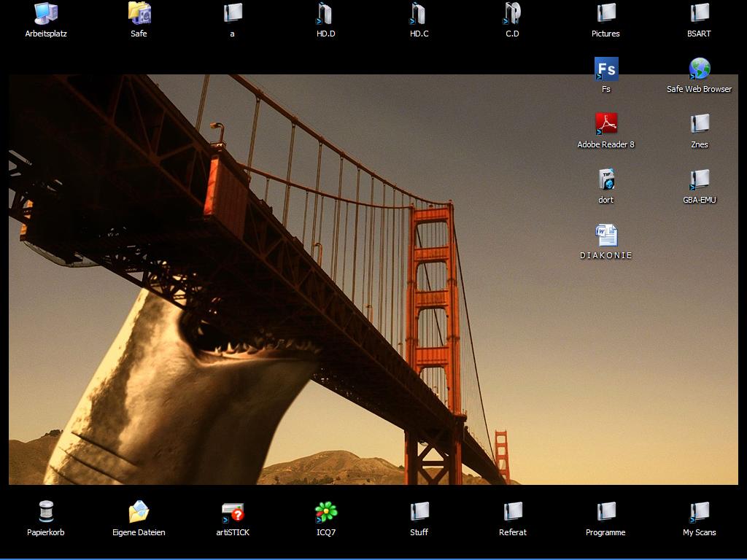Launch the artiSTICK shortcut

(x=233, y=512)
